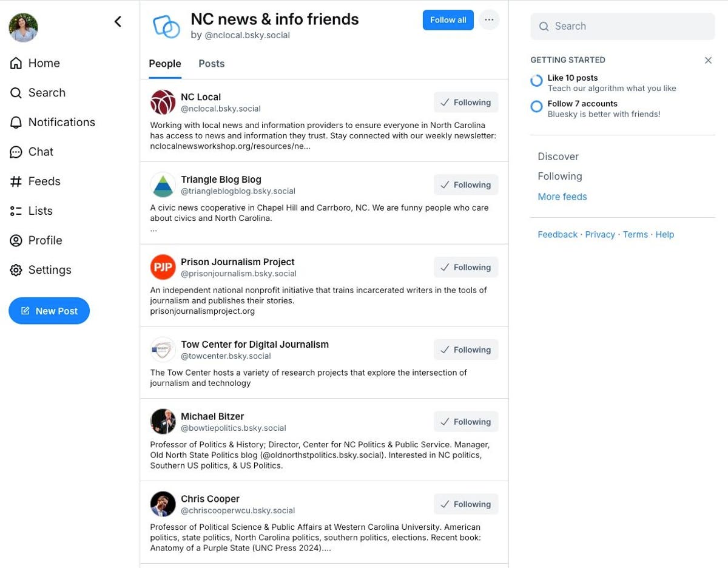
Task: Open Feeds using the hash icon
Action: coord(16,181)
